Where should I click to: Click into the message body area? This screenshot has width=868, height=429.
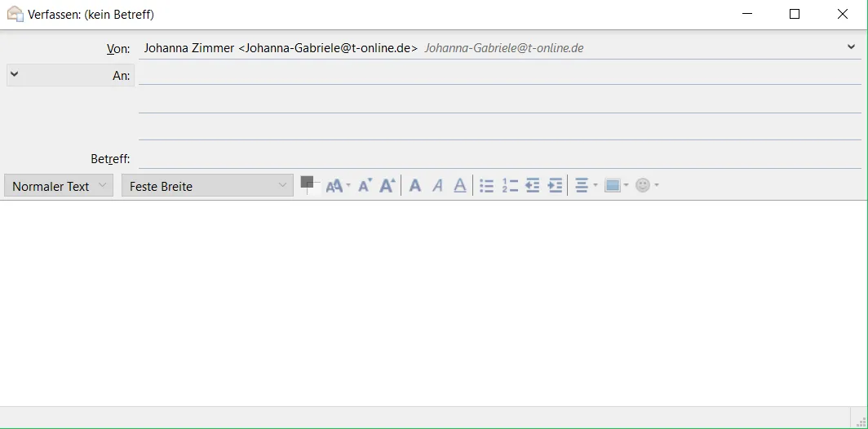point(434,303)
